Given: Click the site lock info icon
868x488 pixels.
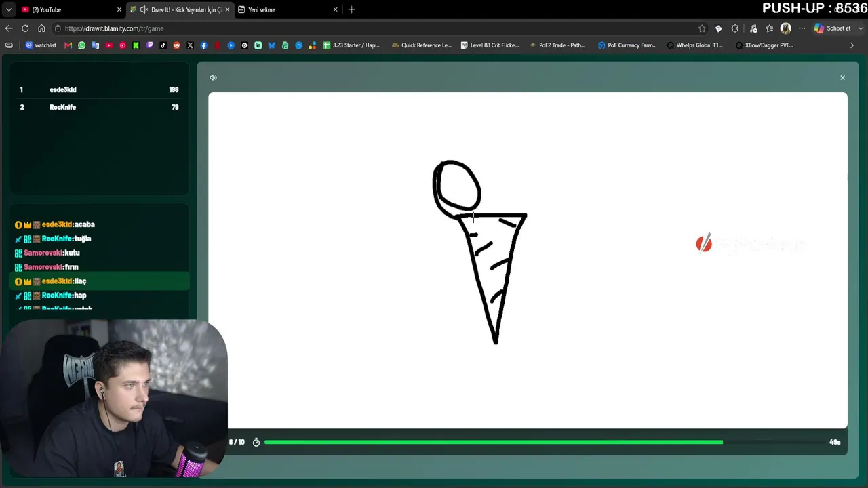Looking at the screenshot, I should (x=58, y=28).
